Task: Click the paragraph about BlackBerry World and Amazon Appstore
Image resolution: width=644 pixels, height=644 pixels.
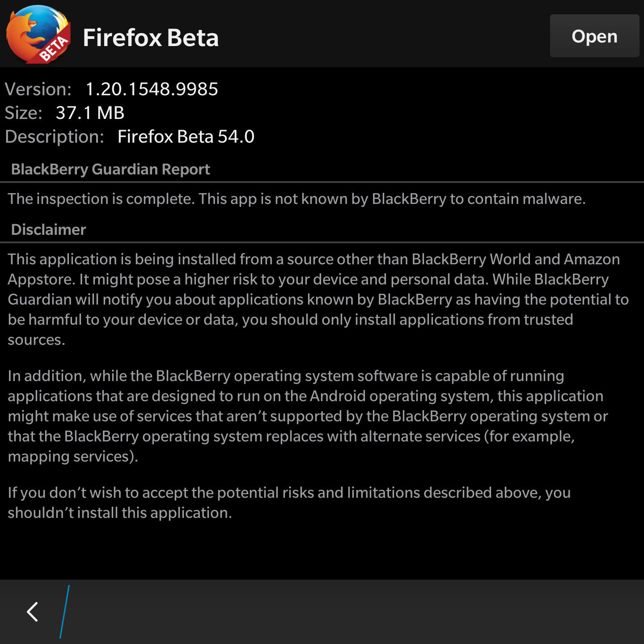Action: point(318,299)
